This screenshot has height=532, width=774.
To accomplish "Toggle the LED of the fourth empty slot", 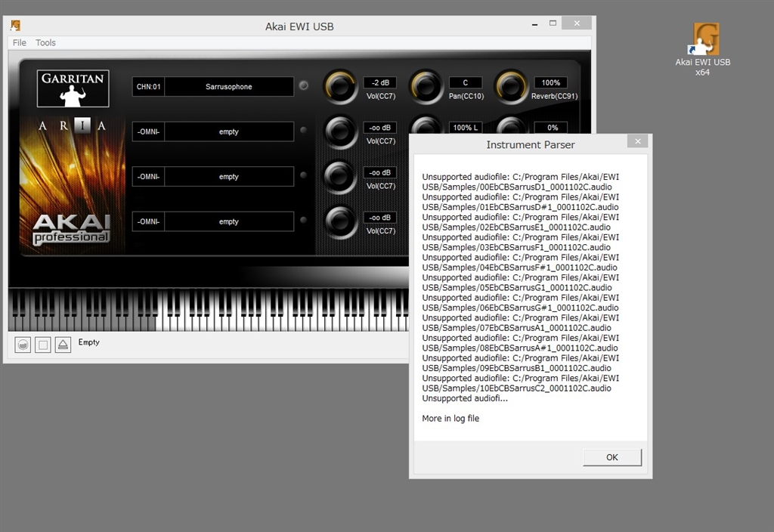I will click(304, 220).
